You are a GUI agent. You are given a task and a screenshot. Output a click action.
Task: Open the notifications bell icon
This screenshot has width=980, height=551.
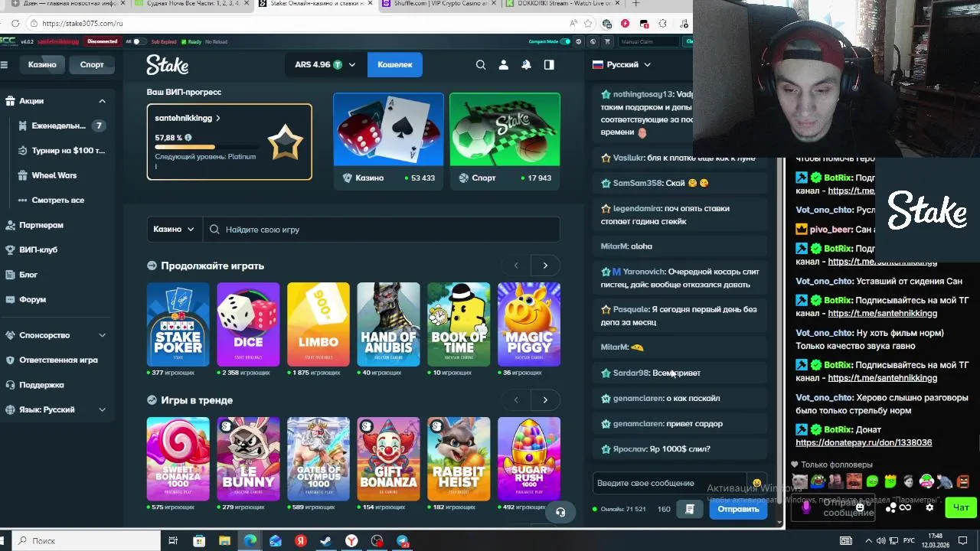point(526,65)
